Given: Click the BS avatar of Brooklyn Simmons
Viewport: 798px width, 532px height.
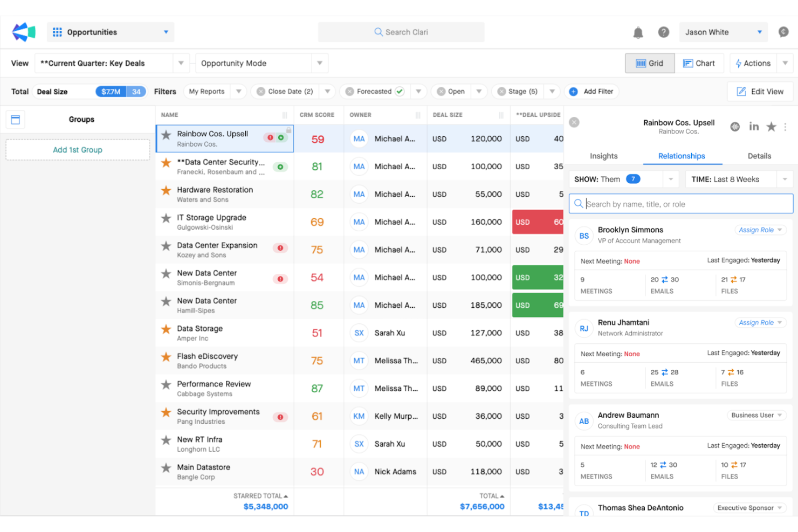Looking at the screenshot, I should 584,236.
